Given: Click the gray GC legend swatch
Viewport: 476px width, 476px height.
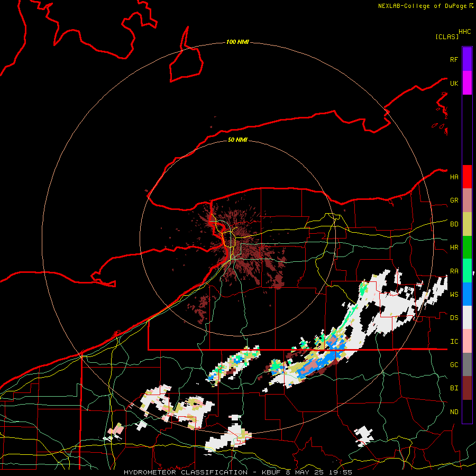Looking at the screenshot, I should (x=467, y=364).
